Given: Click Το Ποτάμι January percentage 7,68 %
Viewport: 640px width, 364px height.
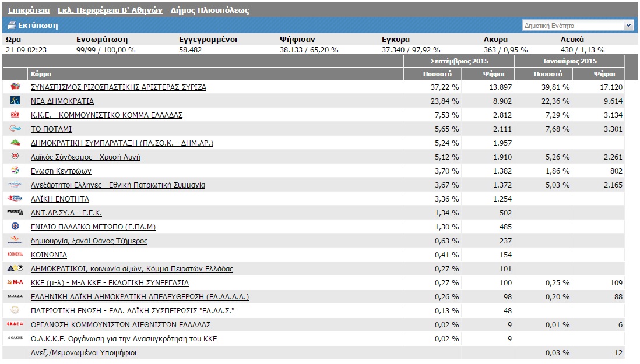Looking at the screenshot, I should 558,129.
